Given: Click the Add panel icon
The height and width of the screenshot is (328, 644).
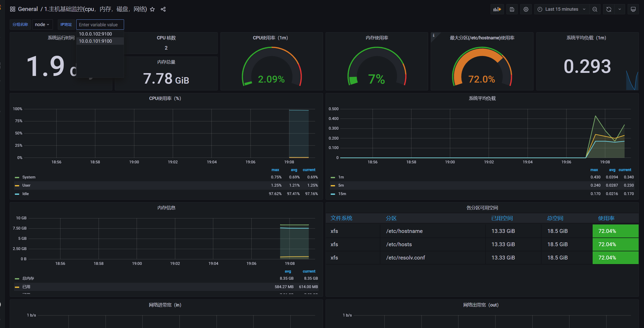Looking at the screenshot, I should (497, 9).
